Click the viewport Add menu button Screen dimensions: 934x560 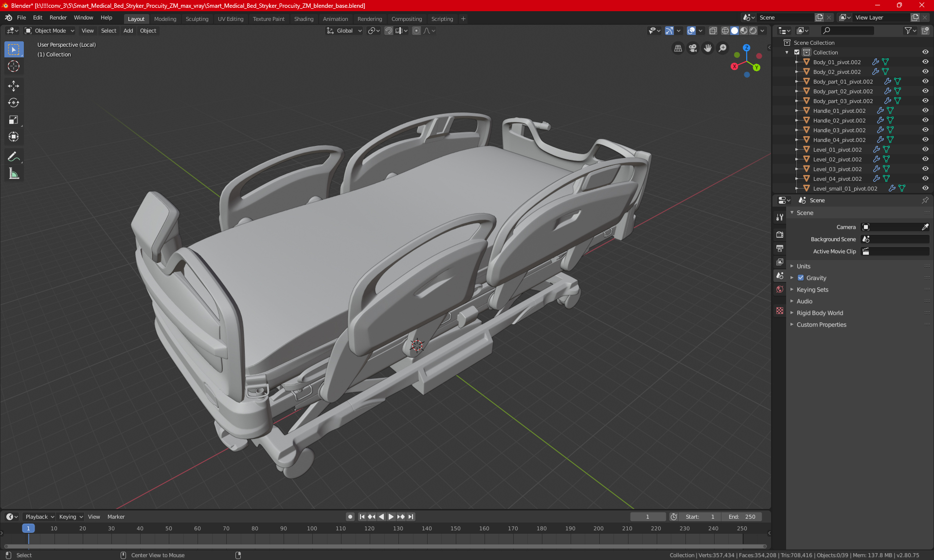coord(128,31)
